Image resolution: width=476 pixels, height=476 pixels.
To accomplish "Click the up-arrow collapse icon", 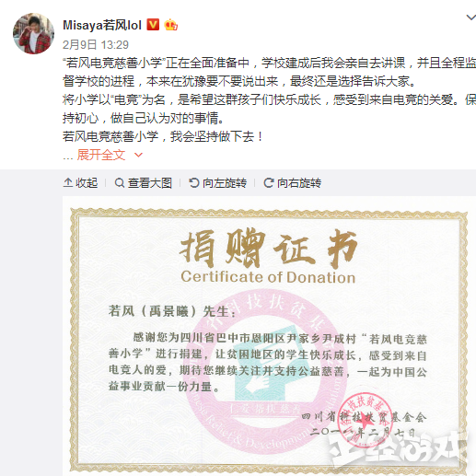I will click(x=68, y=183).
